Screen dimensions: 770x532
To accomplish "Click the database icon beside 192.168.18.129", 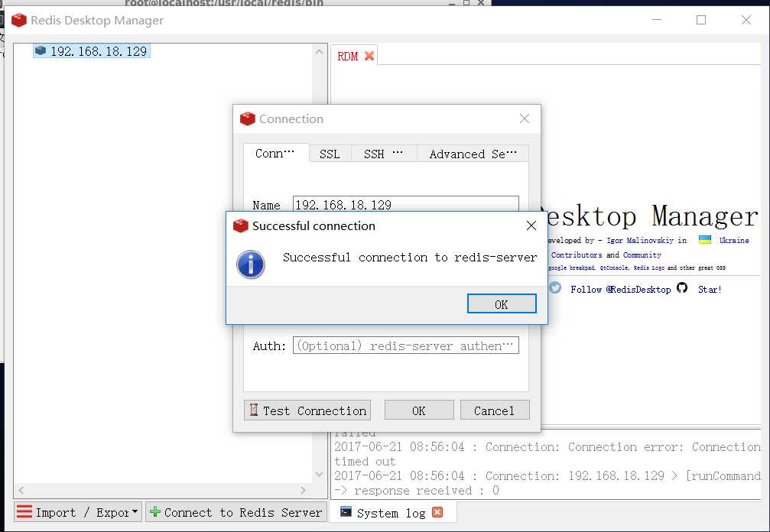I will (41, 50).
